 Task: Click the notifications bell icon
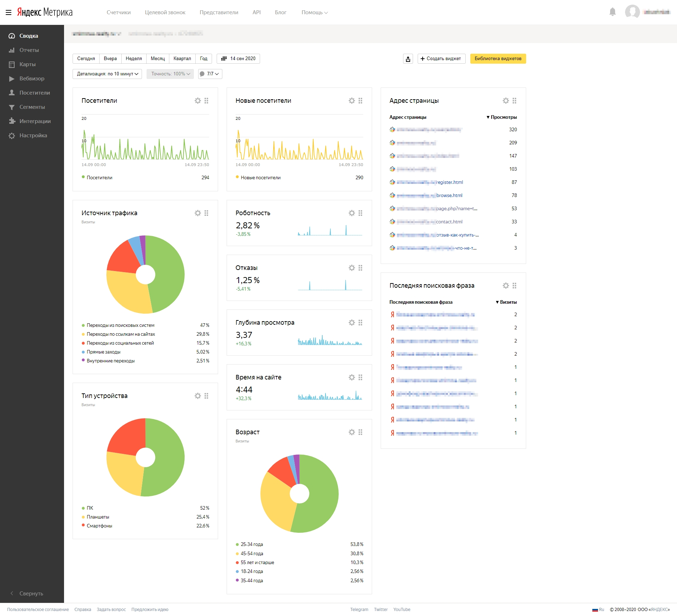point(612,12)
